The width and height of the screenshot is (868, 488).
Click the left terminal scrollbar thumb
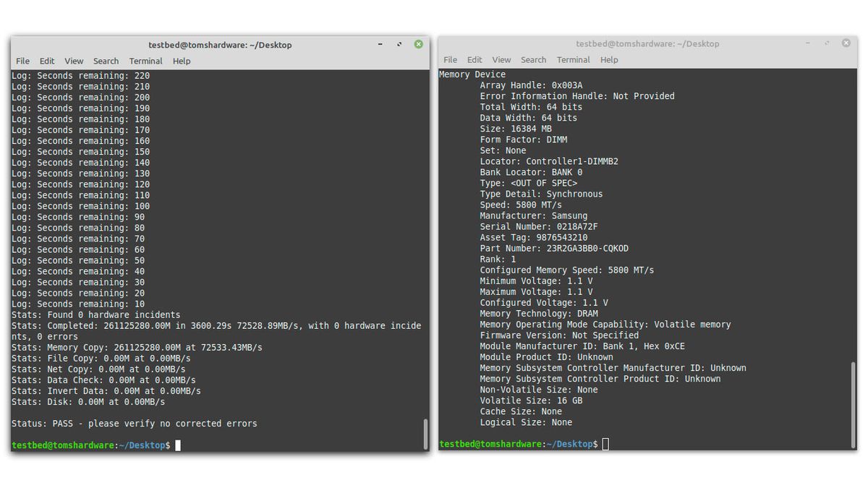click(425, 434)
